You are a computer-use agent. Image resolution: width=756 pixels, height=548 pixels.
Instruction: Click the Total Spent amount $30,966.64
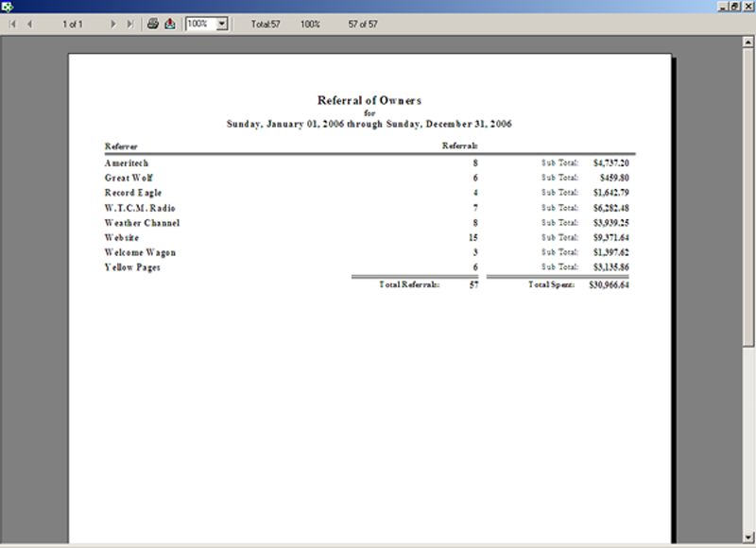point(611,284)
